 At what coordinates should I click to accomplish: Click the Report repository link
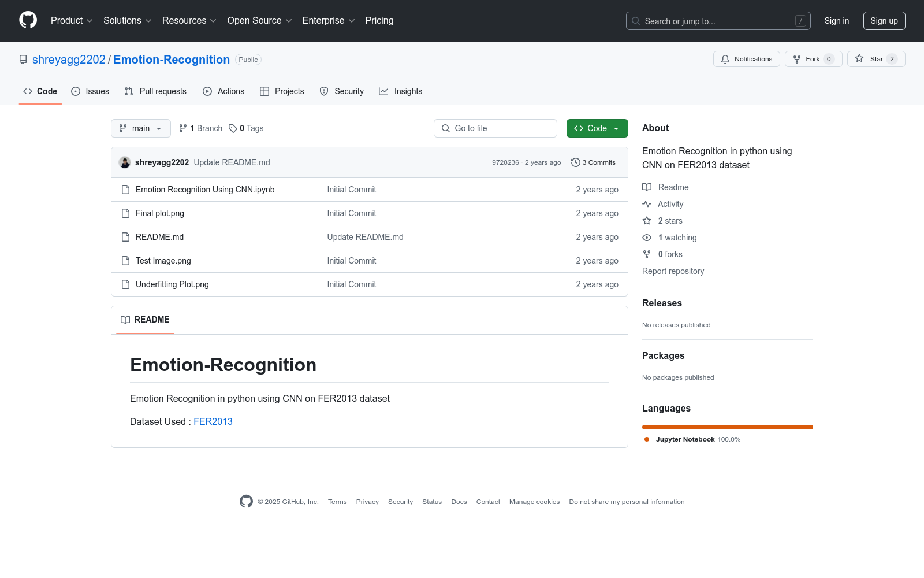coord(673,271)
